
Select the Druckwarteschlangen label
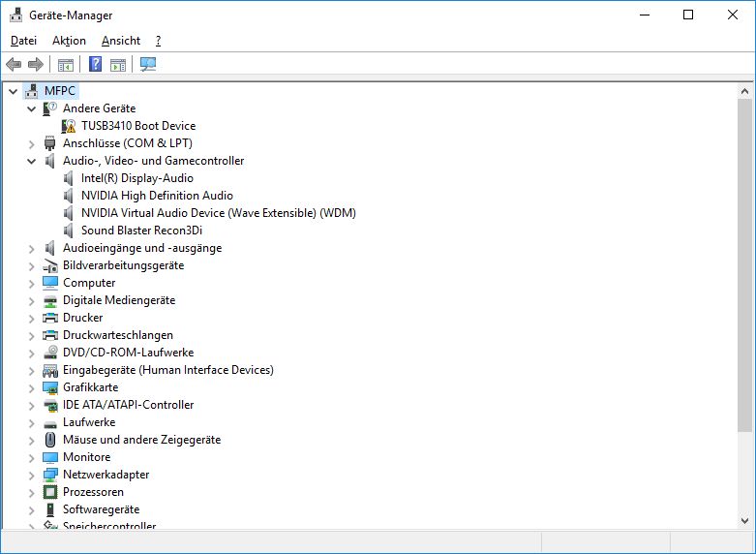[x=118, y=335]
